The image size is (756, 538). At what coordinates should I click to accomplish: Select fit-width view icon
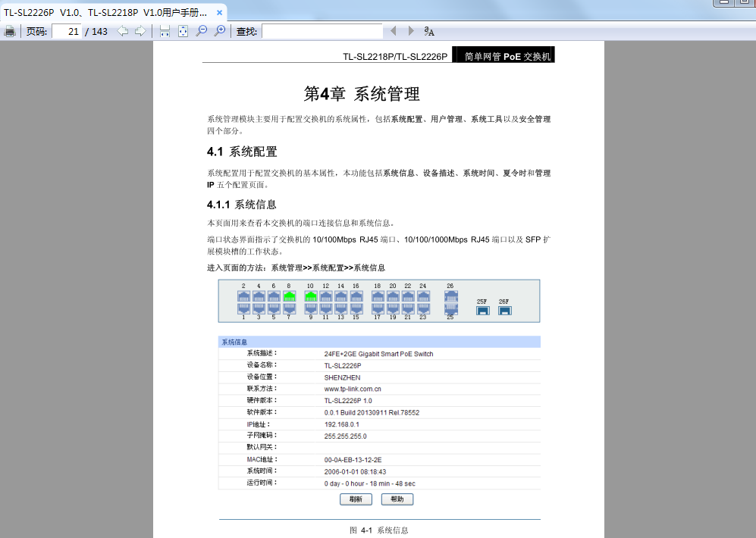[x=165, y=31]
